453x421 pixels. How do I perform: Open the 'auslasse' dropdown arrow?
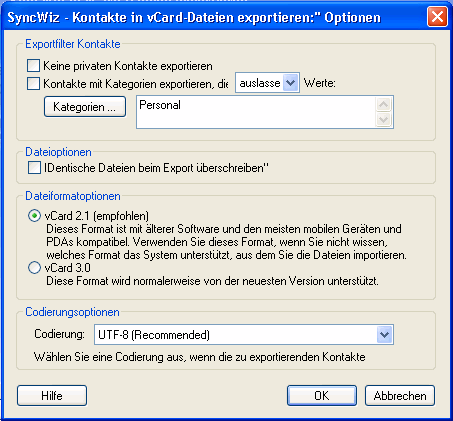290,83
